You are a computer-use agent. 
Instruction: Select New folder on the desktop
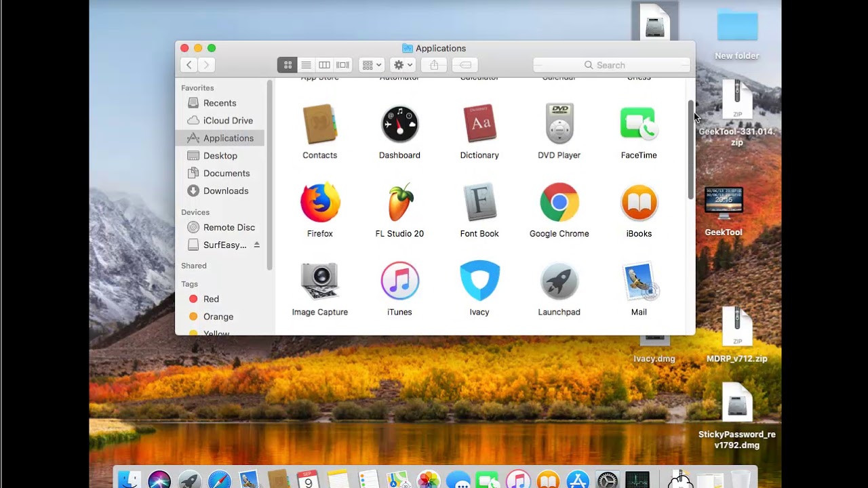click(737, 35)
